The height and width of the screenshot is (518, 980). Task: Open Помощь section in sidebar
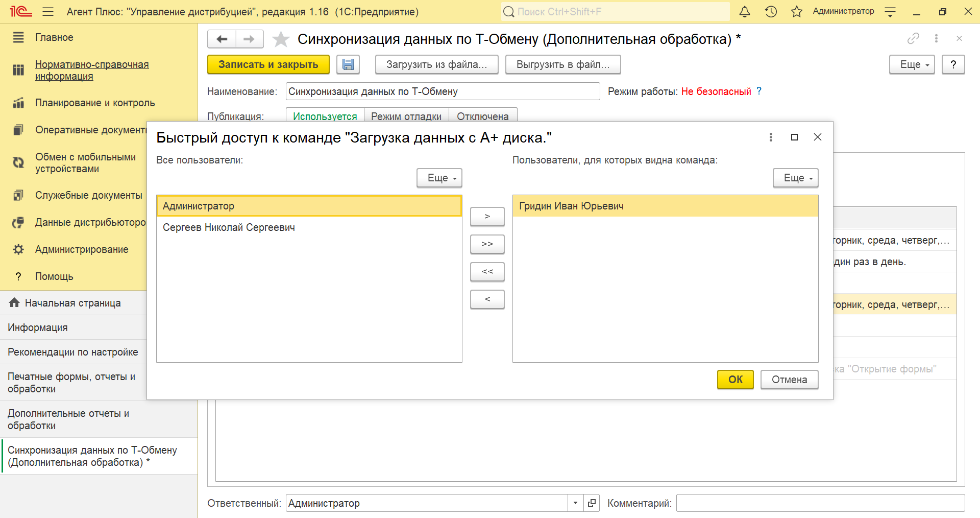tap(54, 276)
